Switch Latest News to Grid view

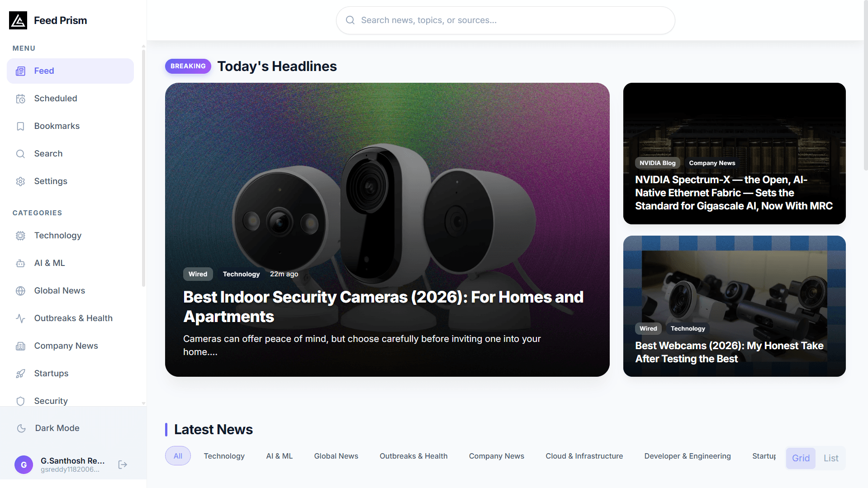click(801, 458)
